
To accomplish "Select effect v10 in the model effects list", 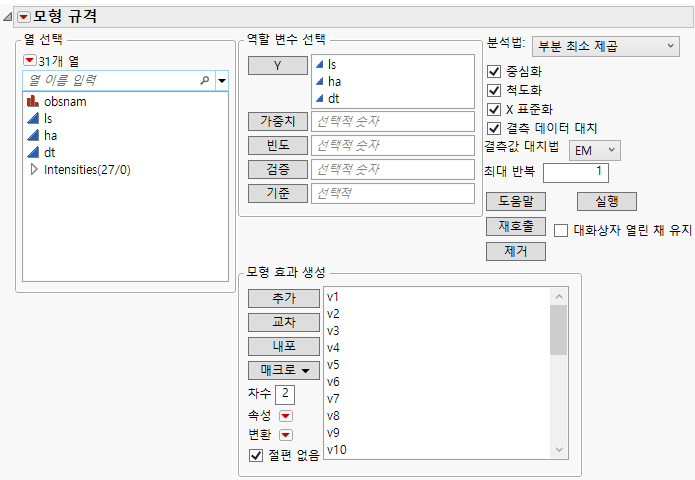I will click(x=336, y=449).
